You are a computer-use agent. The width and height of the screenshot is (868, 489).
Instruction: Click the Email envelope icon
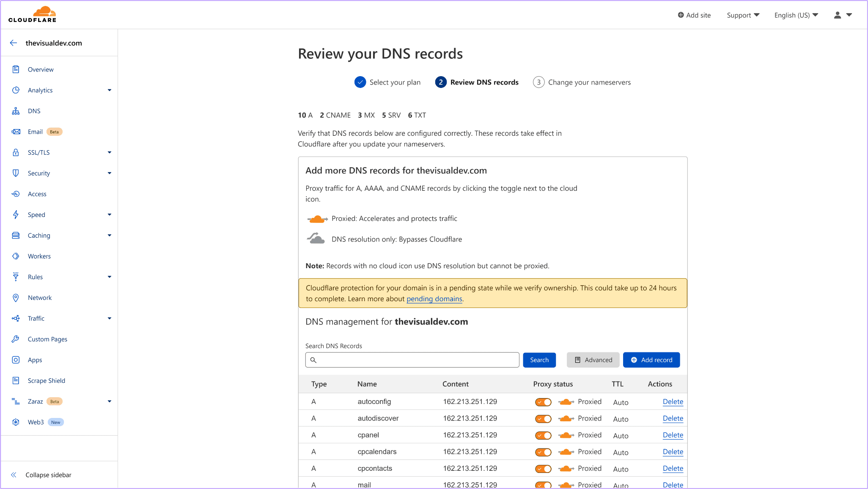pyautogui.click(x=16, y=132)
